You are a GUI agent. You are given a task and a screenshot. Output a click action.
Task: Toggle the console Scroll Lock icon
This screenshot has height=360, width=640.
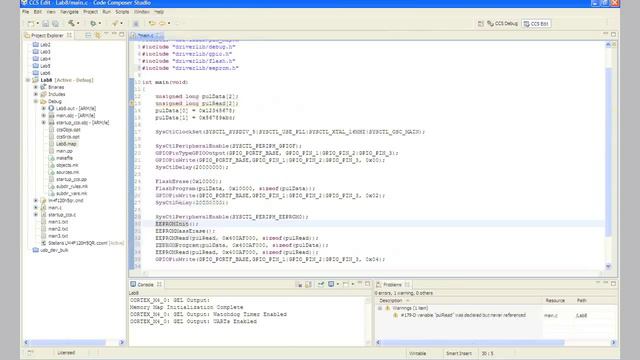(x=309, y=284)
